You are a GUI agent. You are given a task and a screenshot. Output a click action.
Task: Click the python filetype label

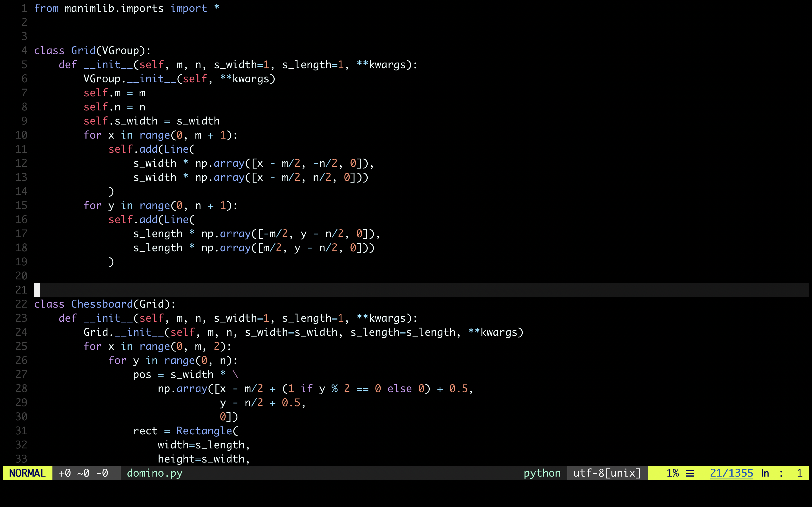point(542,473)
